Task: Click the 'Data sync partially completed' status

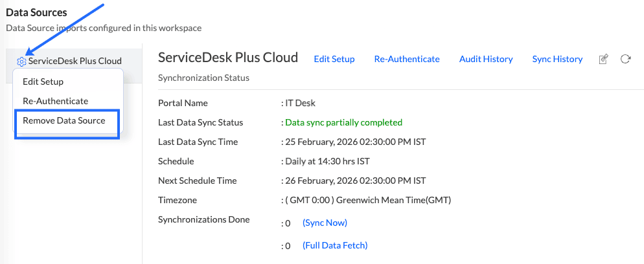Action: [x=344, y=122]
